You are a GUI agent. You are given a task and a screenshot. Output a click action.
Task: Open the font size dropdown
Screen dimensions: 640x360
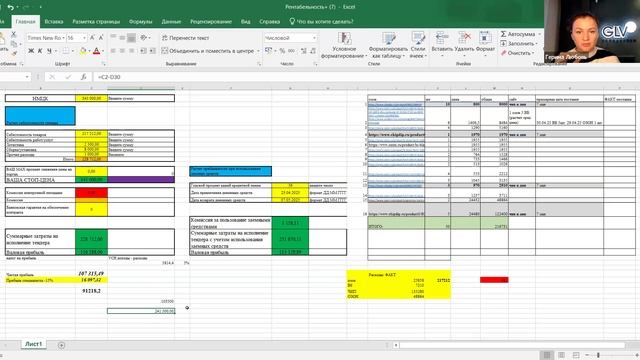coord(84,38)
